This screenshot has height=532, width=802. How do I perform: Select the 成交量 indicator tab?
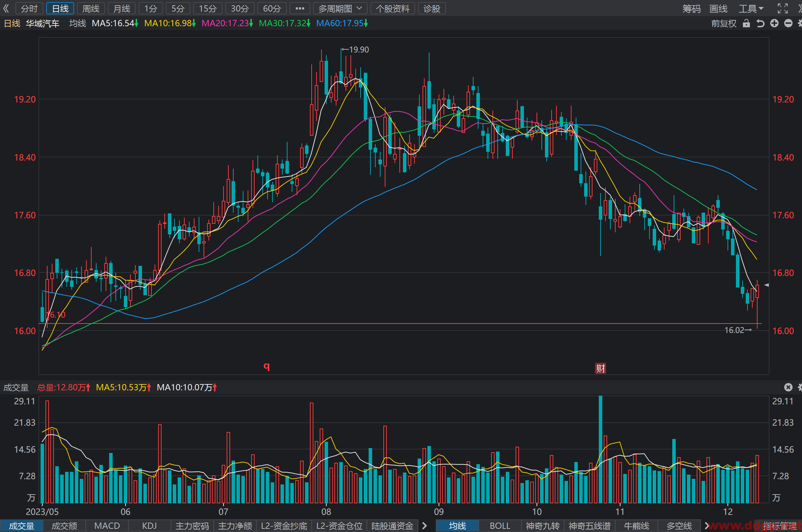coord(22,526)
